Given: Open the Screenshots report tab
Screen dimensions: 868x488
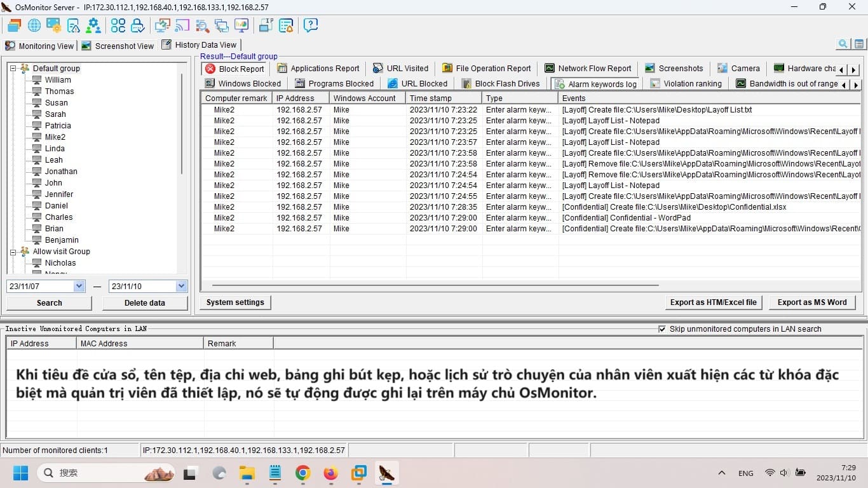Looking at the screenshot, I should [674, 69].
